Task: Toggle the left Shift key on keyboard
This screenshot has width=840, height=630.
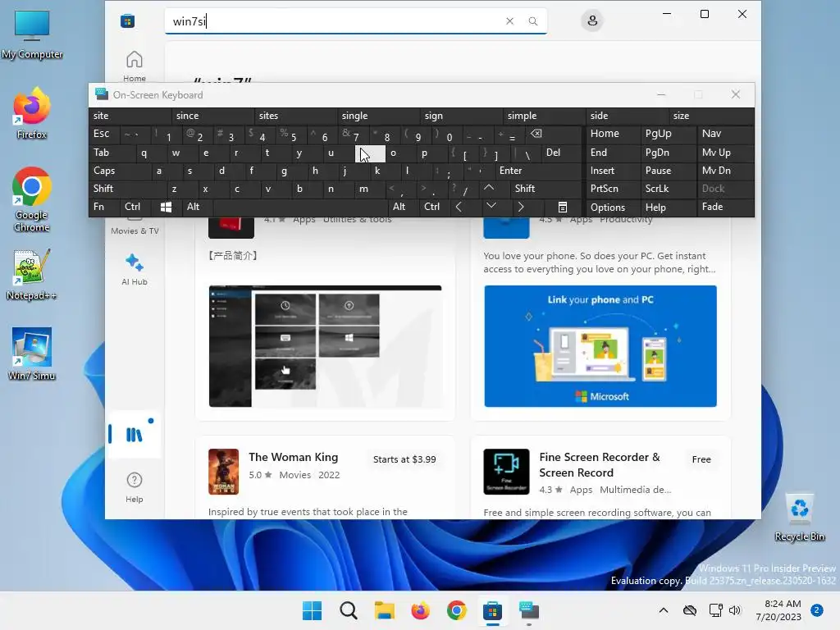Action: 127,189
